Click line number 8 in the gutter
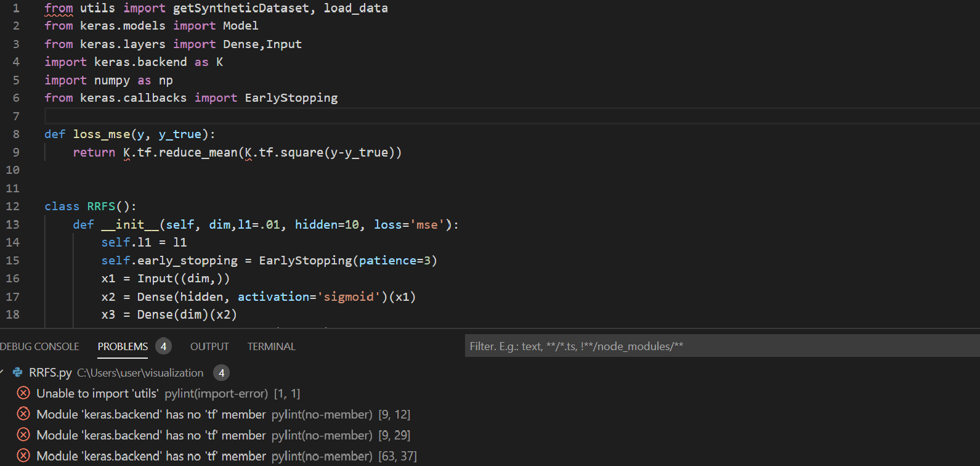This screenshot has width=980, height=466. [16, 134]
